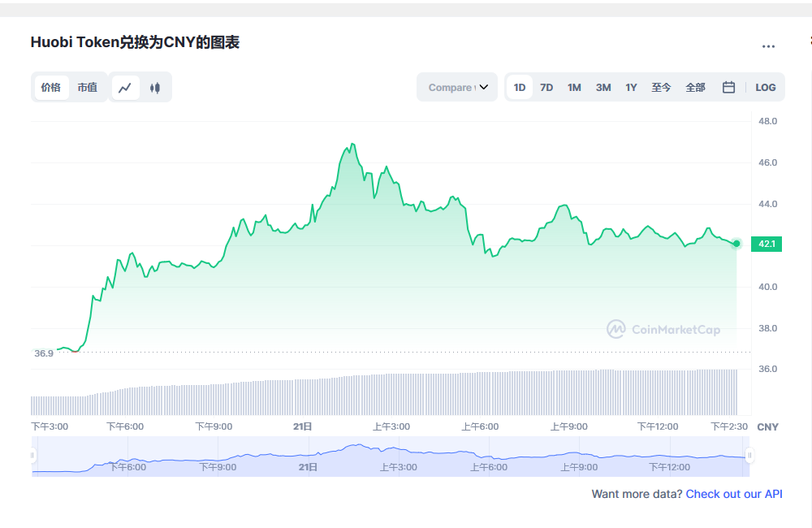
Task: Open the calendar date range picker
Action: coord(728,87)
